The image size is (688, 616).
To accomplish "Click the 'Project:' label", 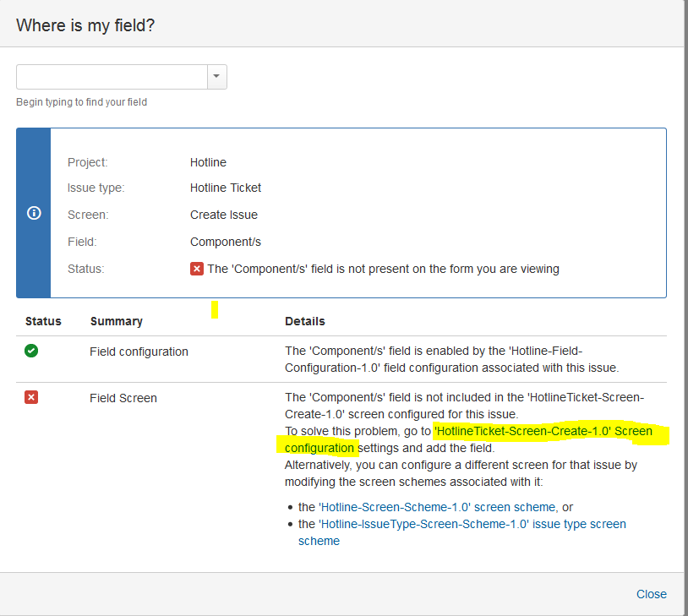I will click(87, 162).
